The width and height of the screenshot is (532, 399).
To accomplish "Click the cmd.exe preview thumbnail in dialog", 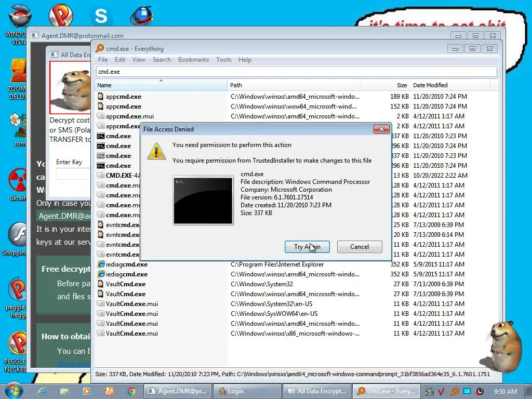I will pyautogui.click(x=203, y=200).
